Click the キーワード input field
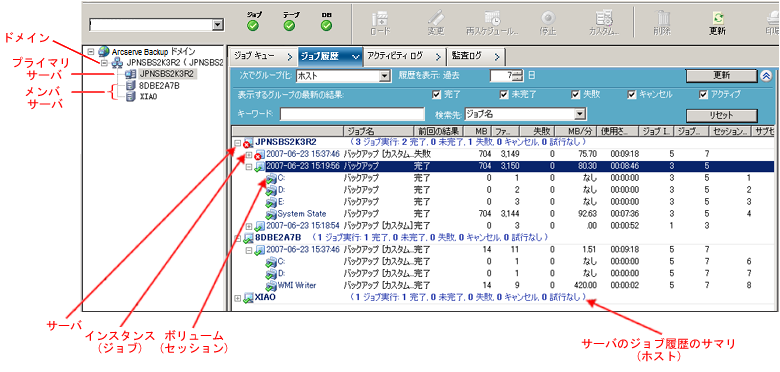Viewport: 780px width, 372px height. pos(352,114)
